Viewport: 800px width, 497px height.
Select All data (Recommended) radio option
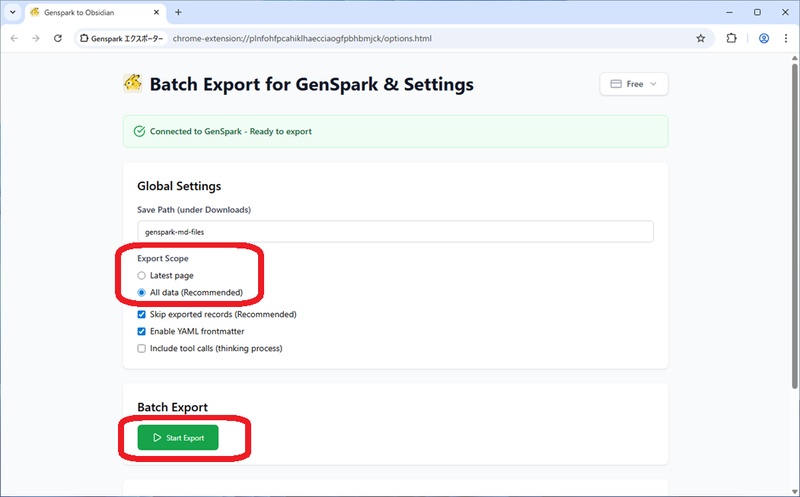click(141, 292)
